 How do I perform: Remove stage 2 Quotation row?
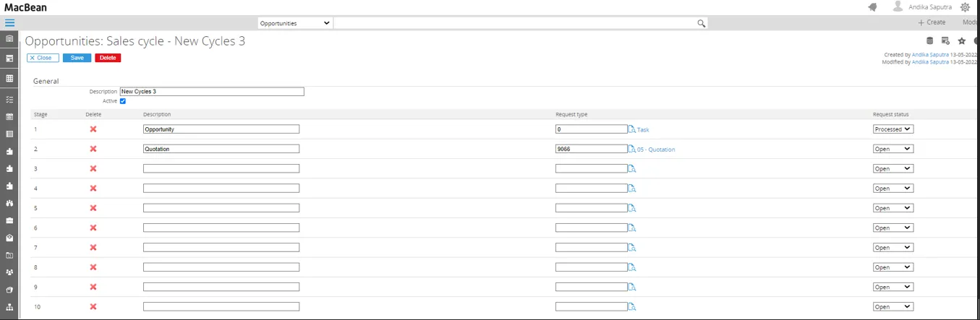(93, 149)
